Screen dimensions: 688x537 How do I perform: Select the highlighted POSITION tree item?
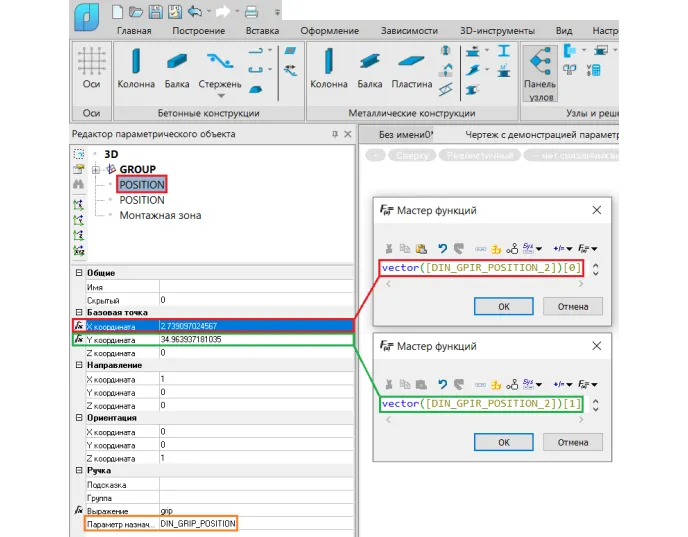click(142, 185)
